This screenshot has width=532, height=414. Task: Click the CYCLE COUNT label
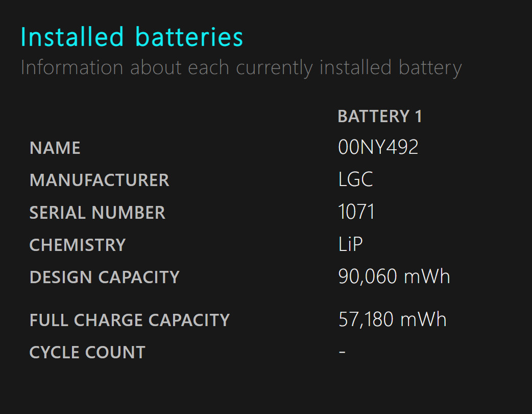click(87, 352)
